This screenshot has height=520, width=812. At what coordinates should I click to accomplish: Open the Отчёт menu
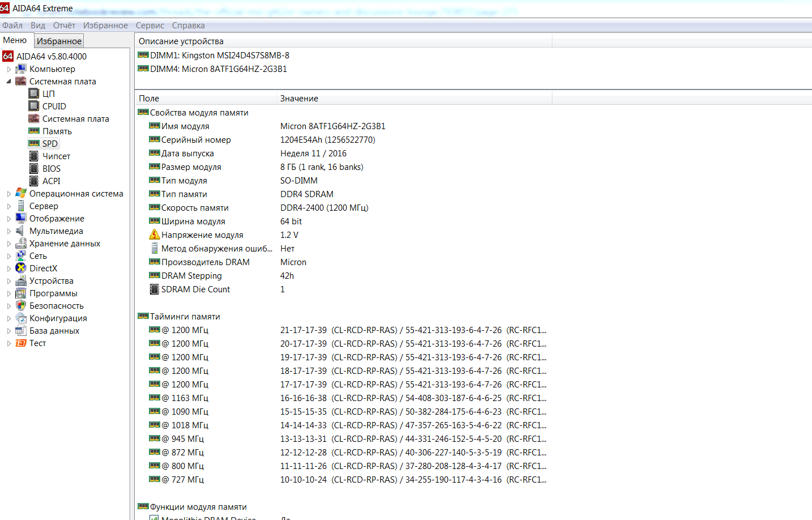(x=65, y=25)
